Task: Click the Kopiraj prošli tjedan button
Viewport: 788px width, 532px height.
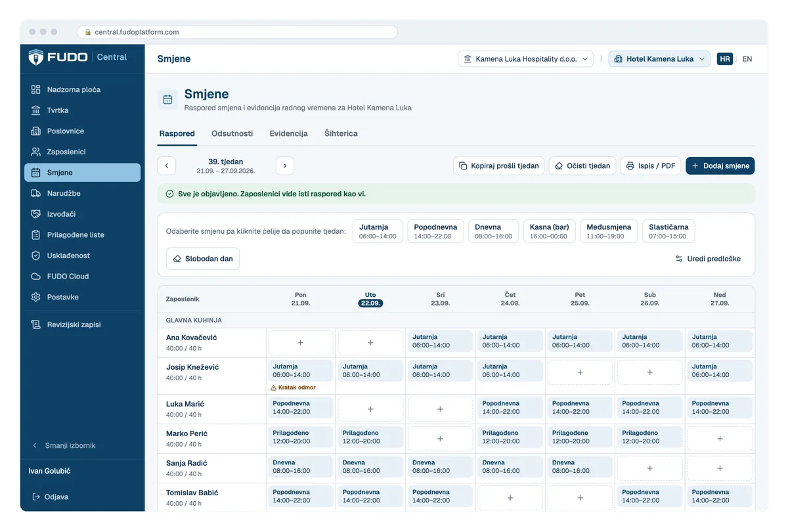Action: point(498,166)
